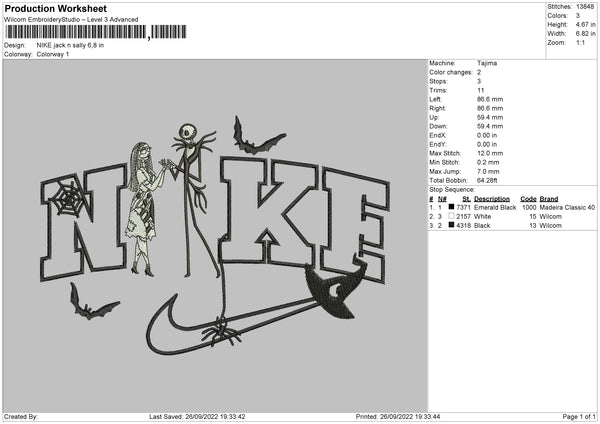This screenshot has width=600, height=424.
Task: Select the Trims value 11
Action: [x=481, y=90]
